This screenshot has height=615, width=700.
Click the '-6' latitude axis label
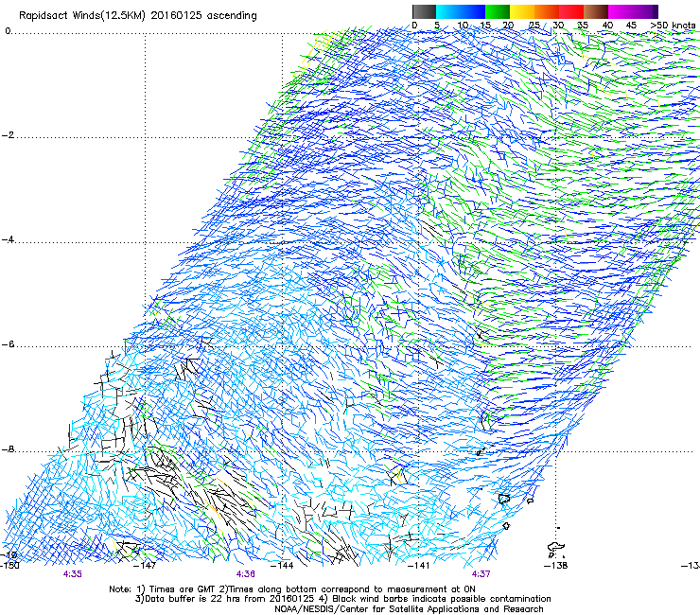click(9, 344)
